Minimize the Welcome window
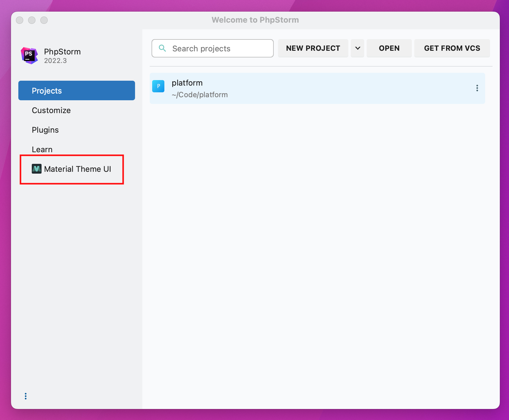Viewport: 509px width, 420px height. pos(32,20)
